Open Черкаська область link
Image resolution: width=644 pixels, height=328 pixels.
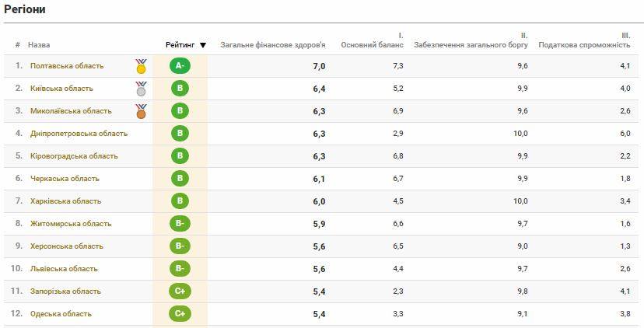pos(65,179)
